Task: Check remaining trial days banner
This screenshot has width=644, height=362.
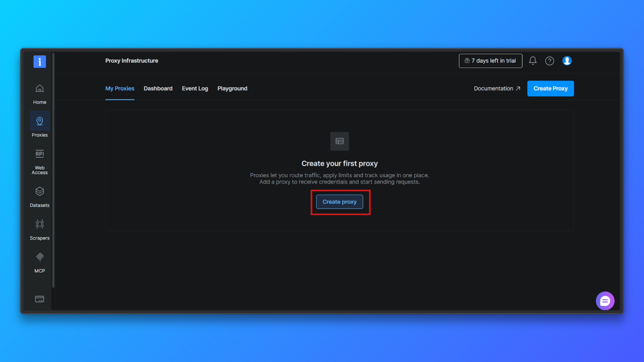Action: 490,61
